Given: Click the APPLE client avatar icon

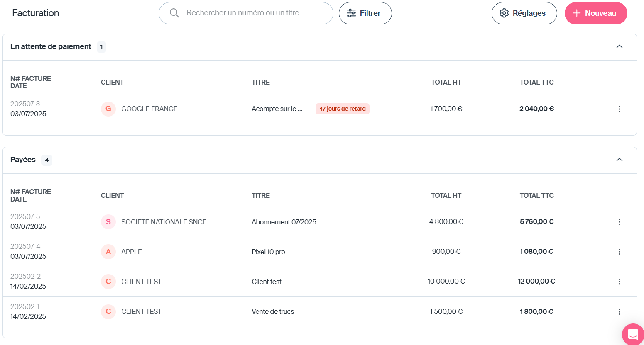Looking at the screenshot, I should click(x=108, y=252).
